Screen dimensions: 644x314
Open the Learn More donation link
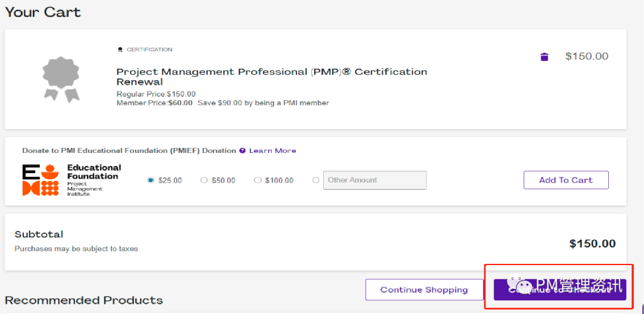[x=273, y=150]
